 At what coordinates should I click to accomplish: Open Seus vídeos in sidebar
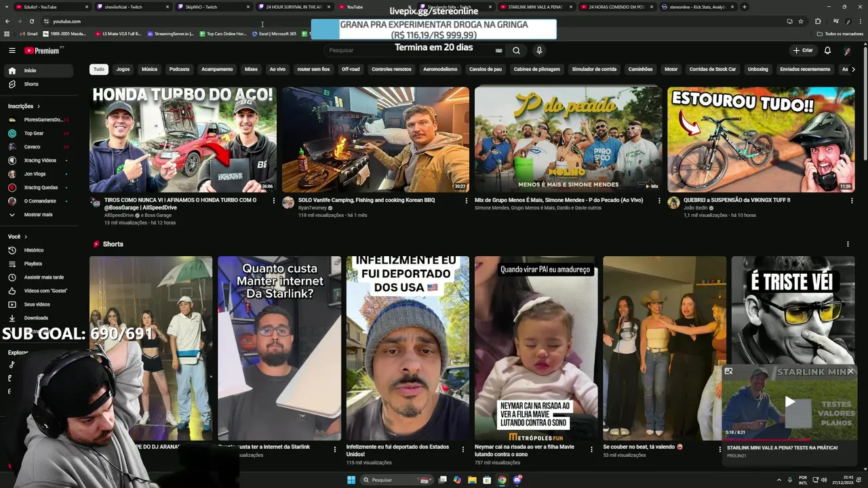coord(39,304)
